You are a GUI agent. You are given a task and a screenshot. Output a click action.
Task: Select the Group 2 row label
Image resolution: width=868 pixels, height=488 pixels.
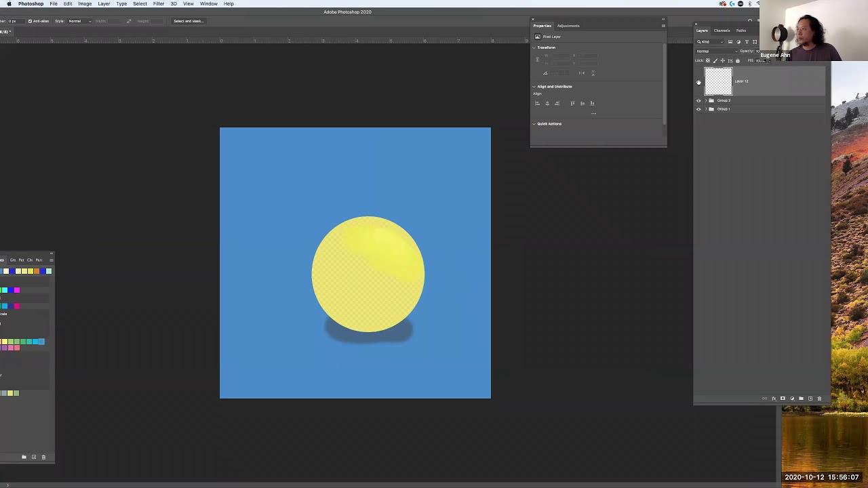point(724,100)
